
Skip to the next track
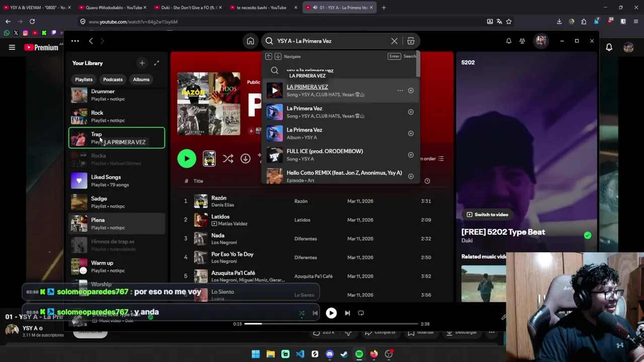click(347, 313)
